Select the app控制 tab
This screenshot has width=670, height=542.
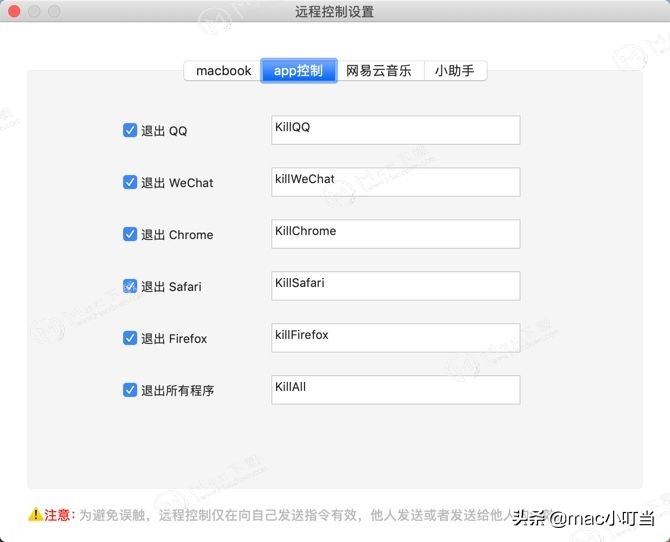click(x=299, y=71)
